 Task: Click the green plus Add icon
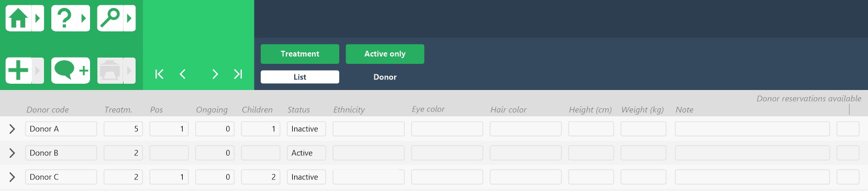coord(18,71)
